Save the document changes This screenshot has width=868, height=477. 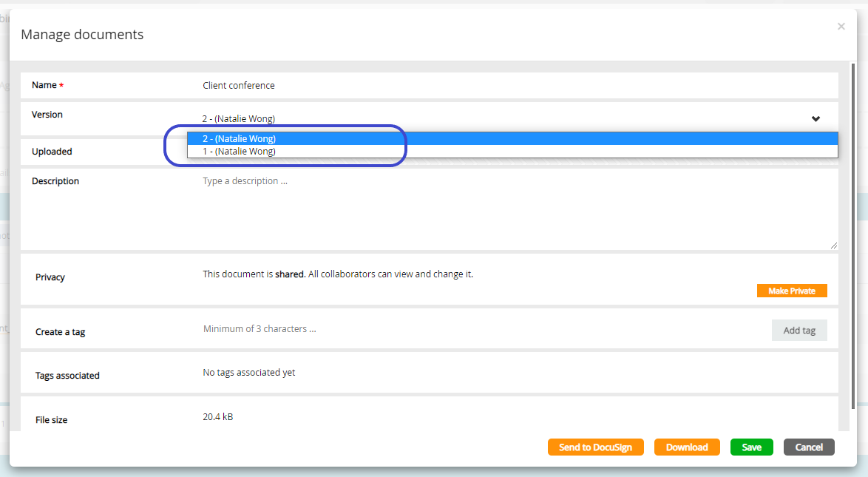click(751, 447)
